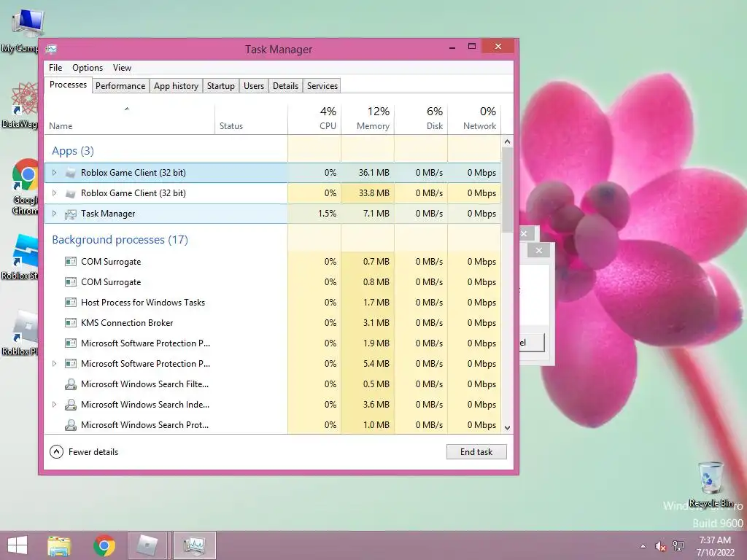Expand the 33.8 MB Roblox Game Client row
Screen dimensions: 747x560
tap(54, 193)
